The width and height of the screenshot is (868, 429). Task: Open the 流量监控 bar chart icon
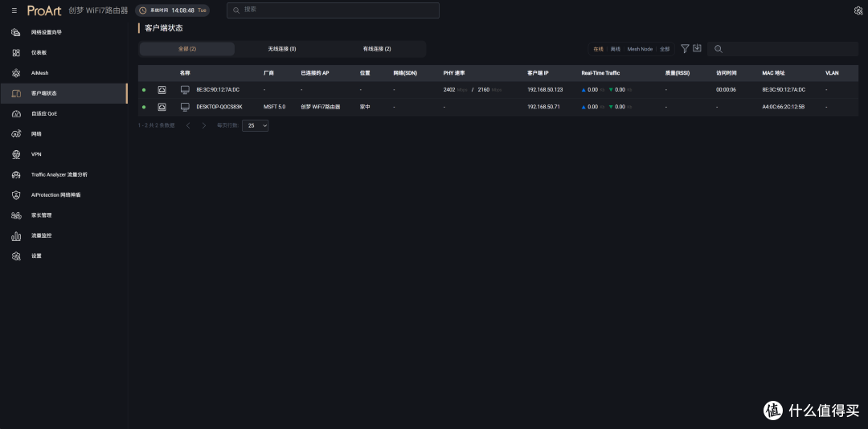[x=16, y=236]
